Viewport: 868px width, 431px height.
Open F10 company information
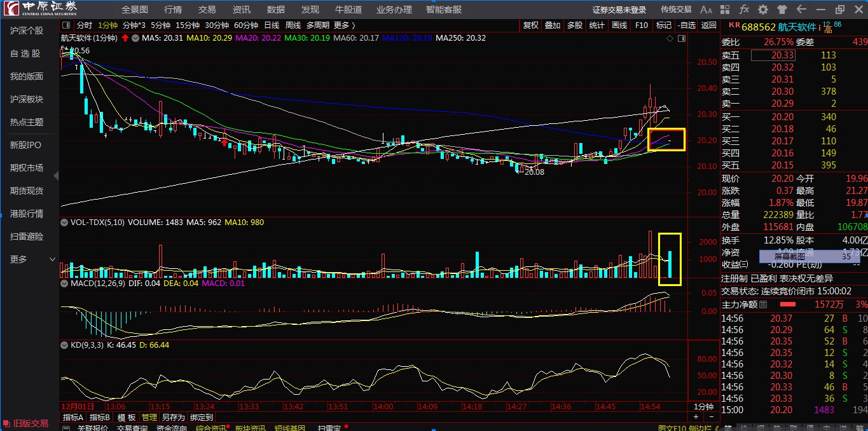642,25
